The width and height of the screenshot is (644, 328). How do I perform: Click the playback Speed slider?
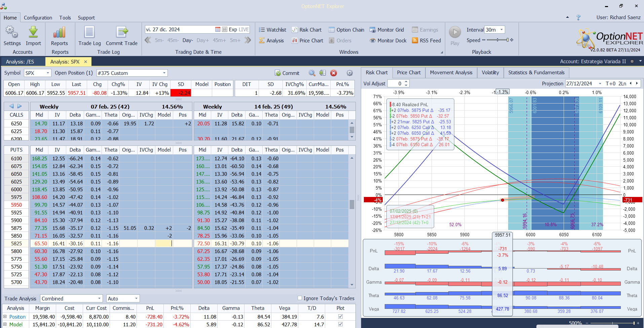(498, 40)
